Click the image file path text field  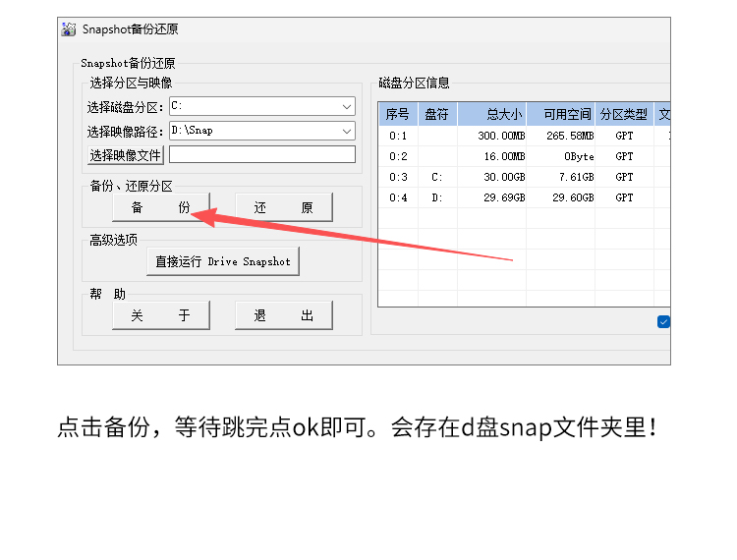pyautogui.click(x=261, y=154)
